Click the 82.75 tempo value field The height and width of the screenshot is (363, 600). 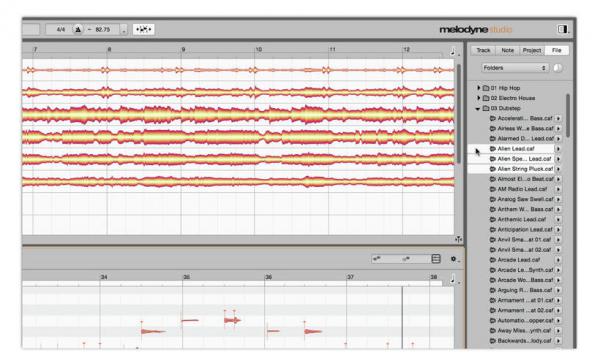(x=103, y=29)
